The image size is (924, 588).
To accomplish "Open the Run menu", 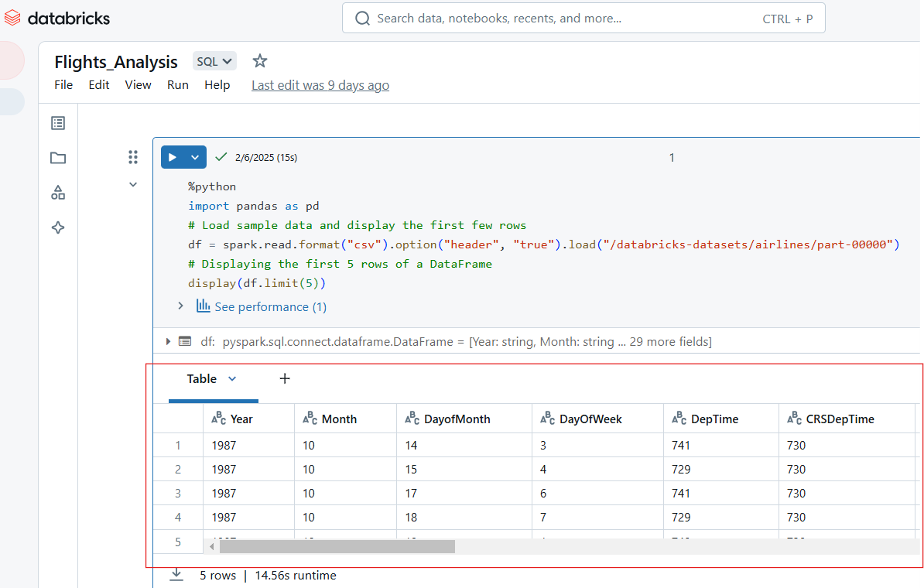I will click(x=178, y=85).
